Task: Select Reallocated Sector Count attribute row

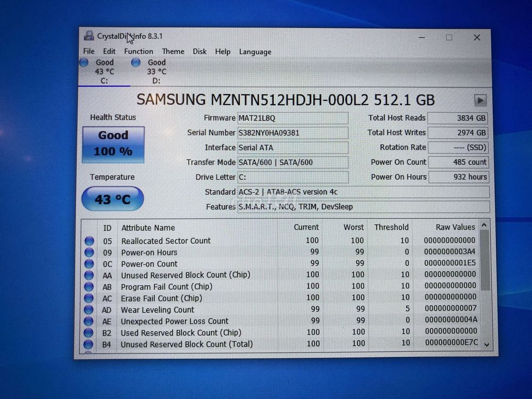Action: point(280,240)
